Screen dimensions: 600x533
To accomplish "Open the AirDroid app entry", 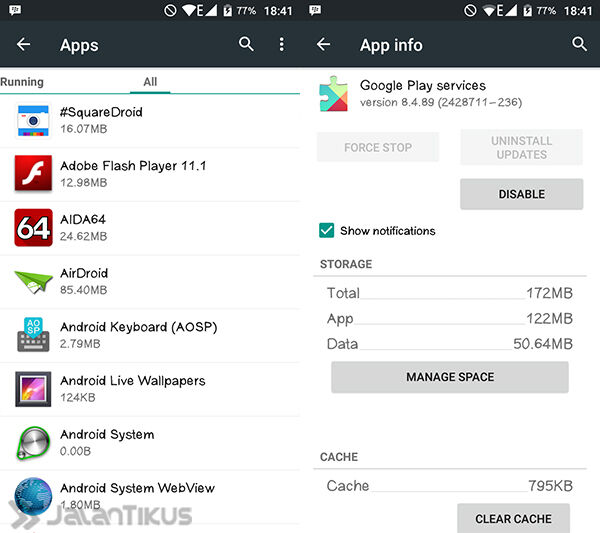I will tap(150, 282).
